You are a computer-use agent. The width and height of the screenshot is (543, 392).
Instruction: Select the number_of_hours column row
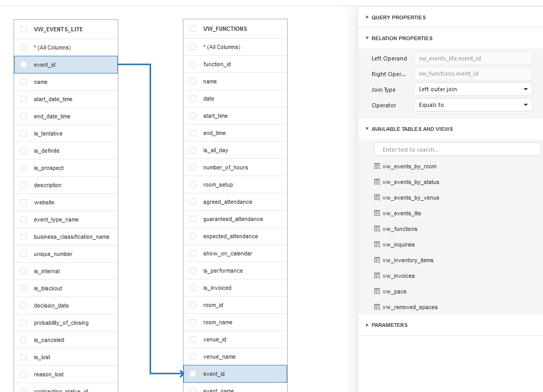235,168
